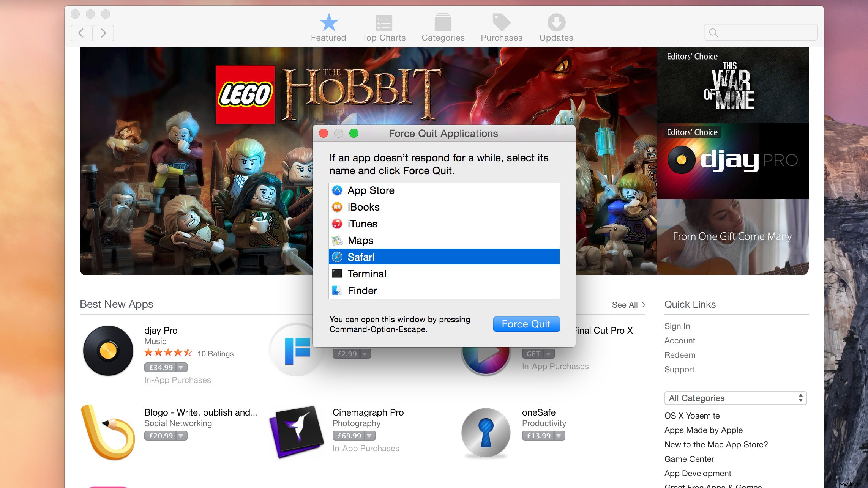868x488 pixels.
Task: Select Safari in Force Quit Applications
Action: [444, 257]
